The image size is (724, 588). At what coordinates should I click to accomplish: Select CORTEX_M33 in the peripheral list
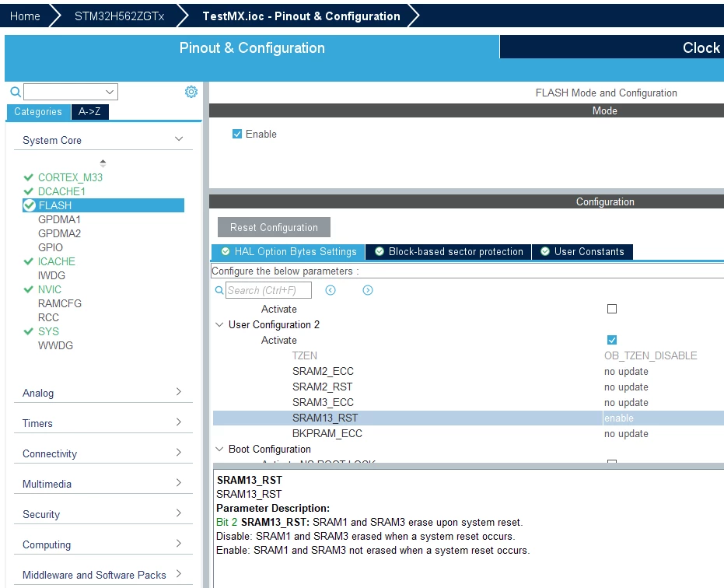(70, 177)
